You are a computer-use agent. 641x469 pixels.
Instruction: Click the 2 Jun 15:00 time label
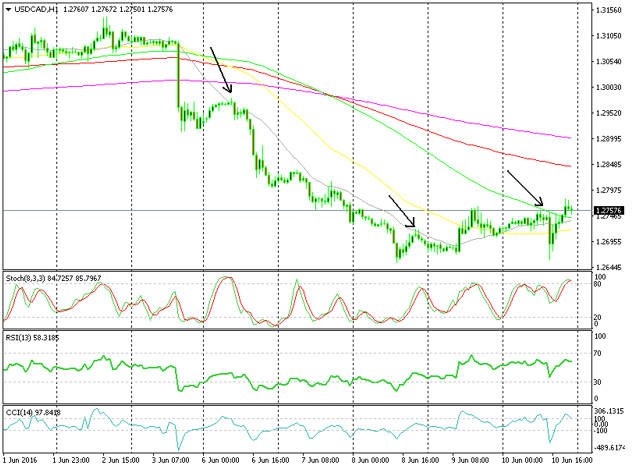(121, 460)
